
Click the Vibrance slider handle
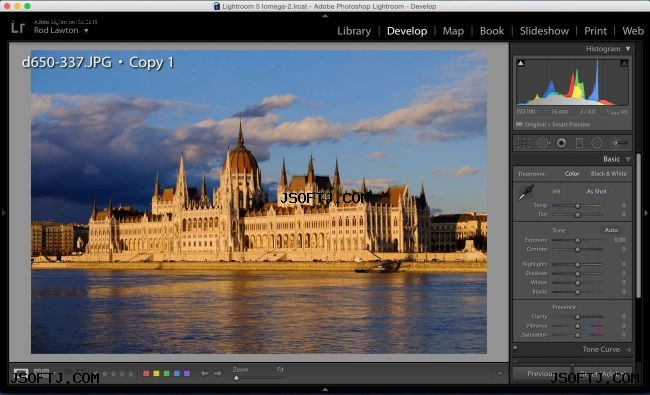577,326
